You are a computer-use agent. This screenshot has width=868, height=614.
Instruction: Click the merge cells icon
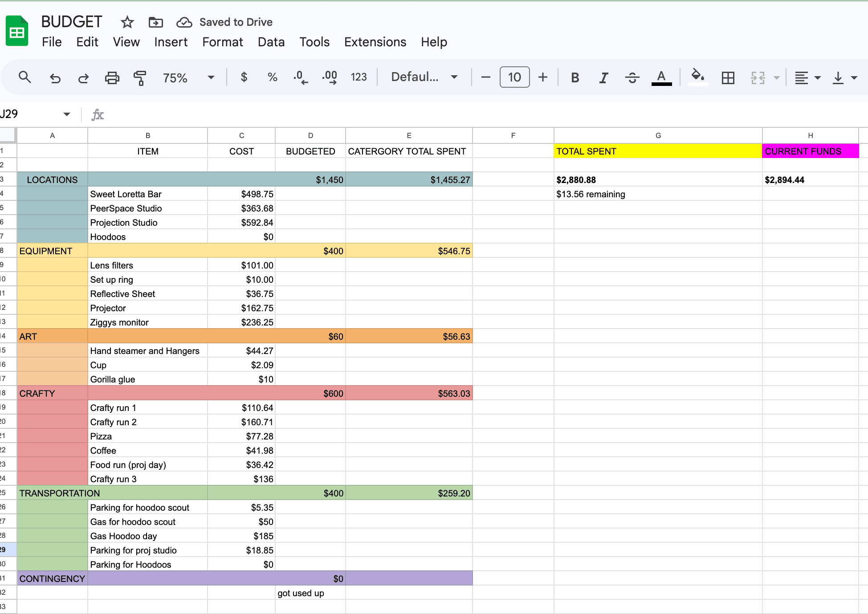coord(758,78)
